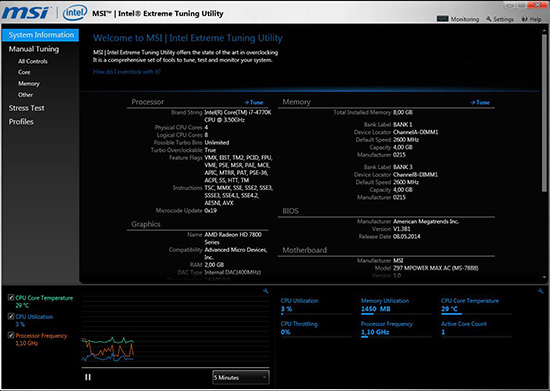Open the 'How do I overclock with it?' link
Image resolution: width=550 pixels, height=391 pixels.
point(127,72)
